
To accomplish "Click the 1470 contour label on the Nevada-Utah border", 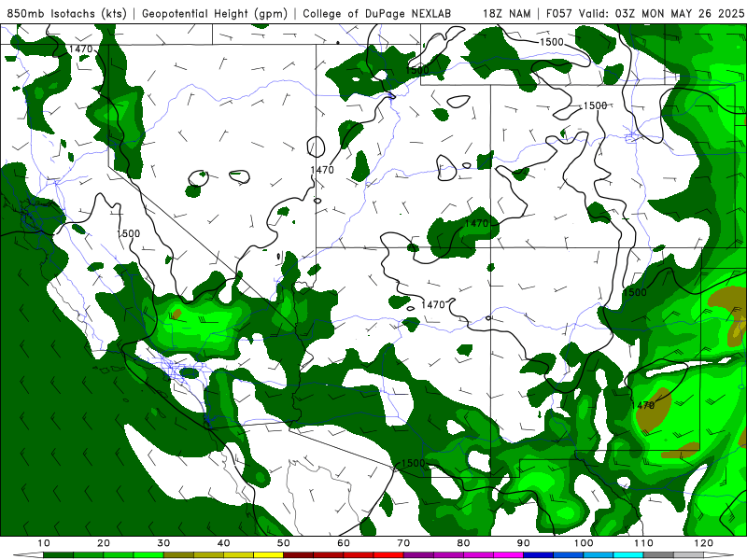I will pyautogui.click(x=322, y=170).
